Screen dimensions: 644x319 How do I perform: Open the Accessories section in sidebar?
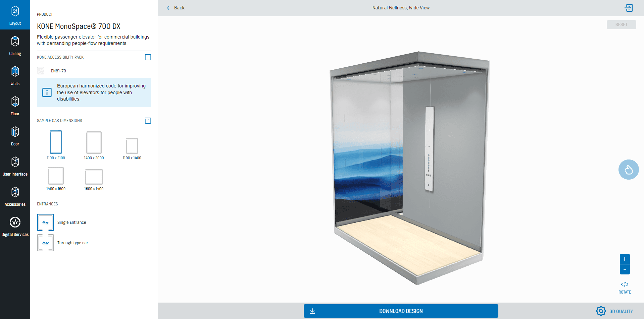click(15, 196)
